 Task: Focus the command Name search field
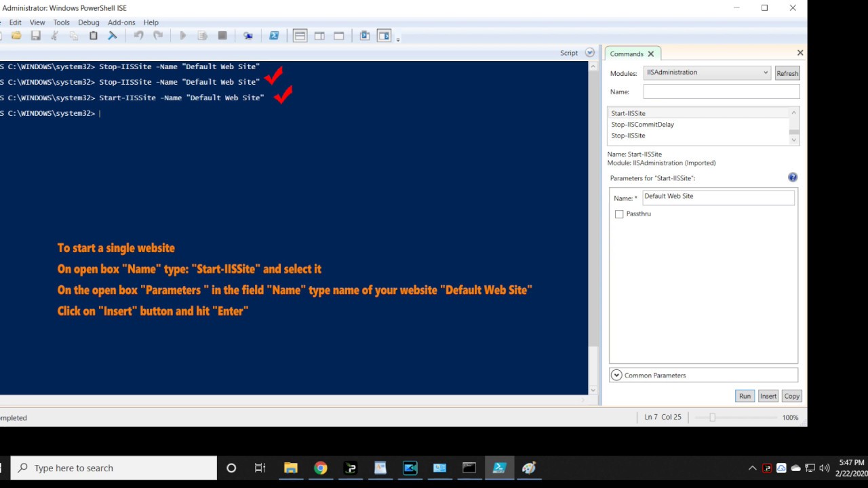coord(722,91)
